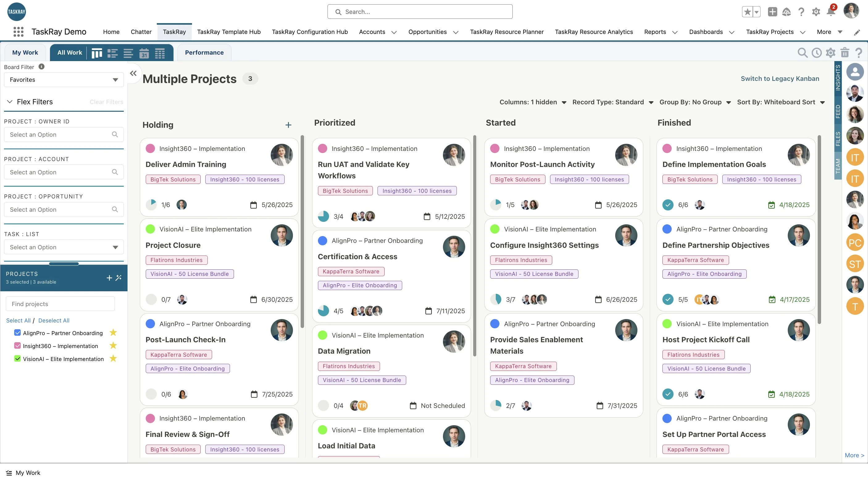
Task: Open Salesforce notifications bell
Action: coord(831,12)
